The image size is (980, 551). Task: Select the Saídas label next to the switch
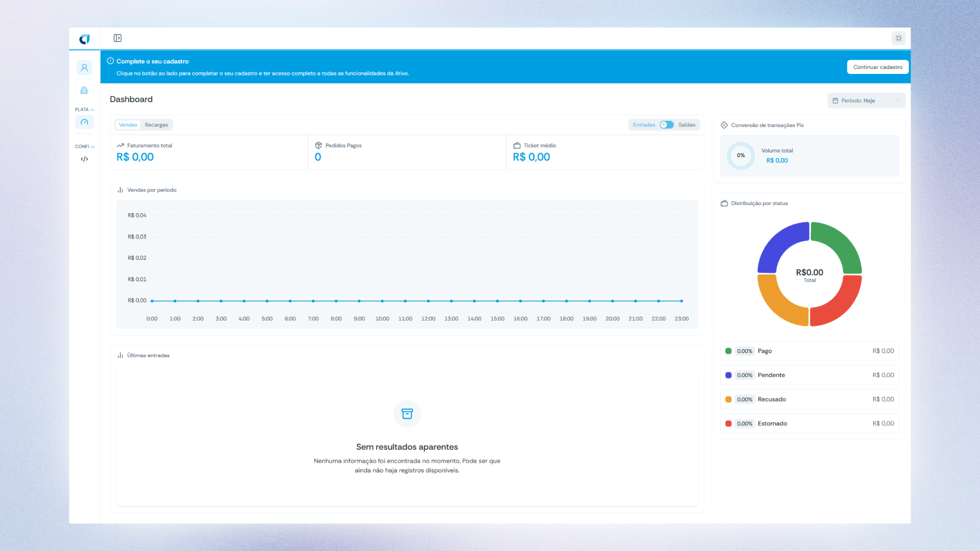687,125
